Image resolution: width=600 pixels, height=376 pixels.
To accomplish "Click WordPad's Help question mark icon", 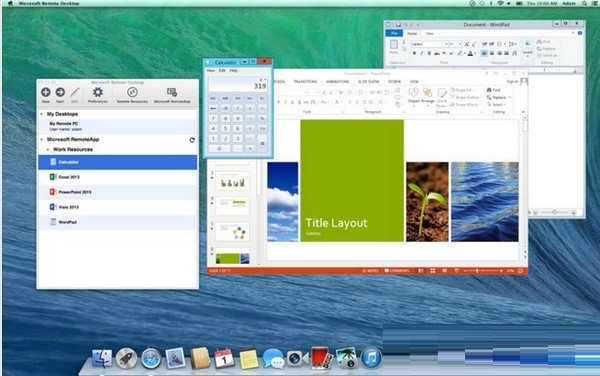I will (580, 33).
